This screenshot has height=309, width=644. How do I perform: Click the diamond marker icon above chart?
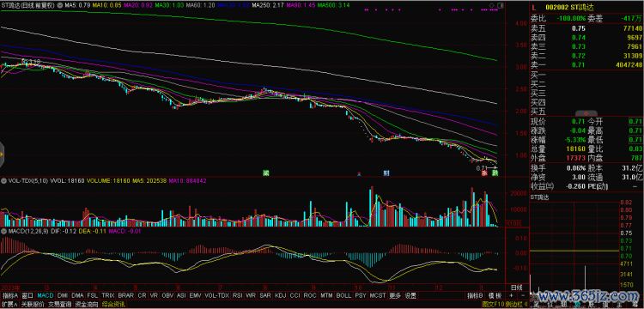[492, 6]
